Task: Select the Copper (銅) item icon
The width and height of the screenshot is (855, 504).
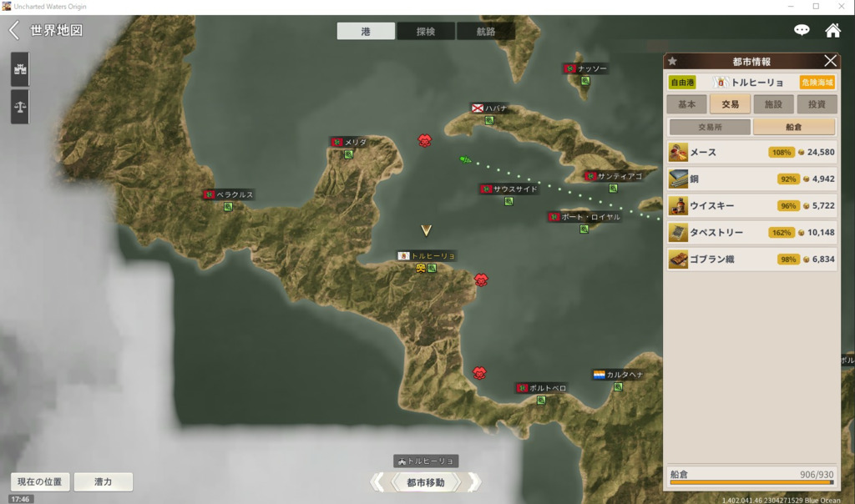Action: click(678, 179)
